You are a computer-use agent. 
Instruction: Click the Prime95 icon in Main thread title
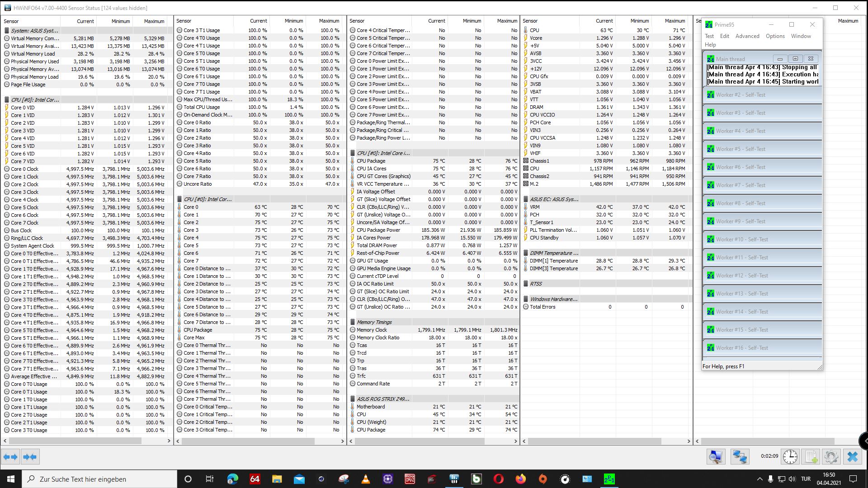tap(711, 59)
